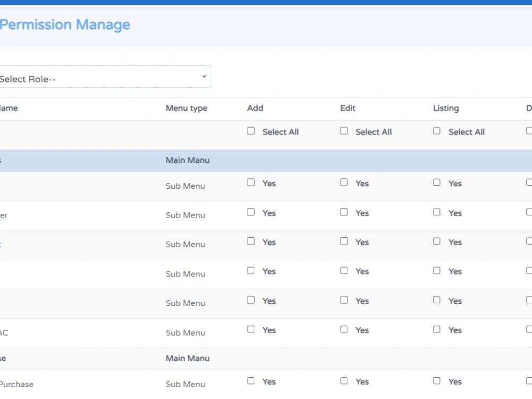
Task: Select the highlighted blue Main Manu row
Action: click(266, 161)
